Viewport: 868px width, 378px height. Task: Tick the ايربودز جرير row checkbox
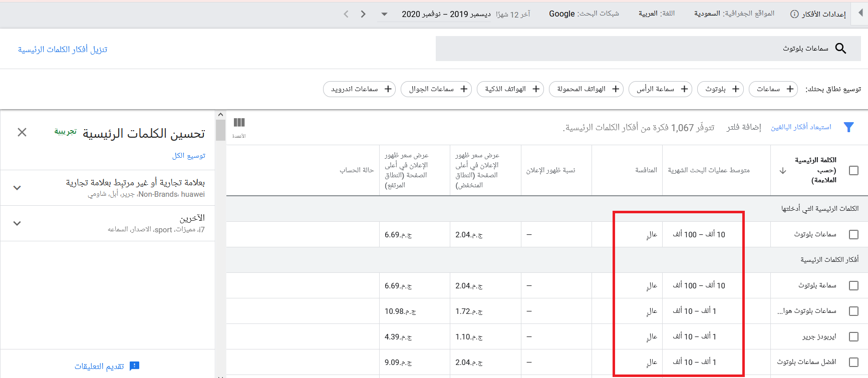(853, 336)
